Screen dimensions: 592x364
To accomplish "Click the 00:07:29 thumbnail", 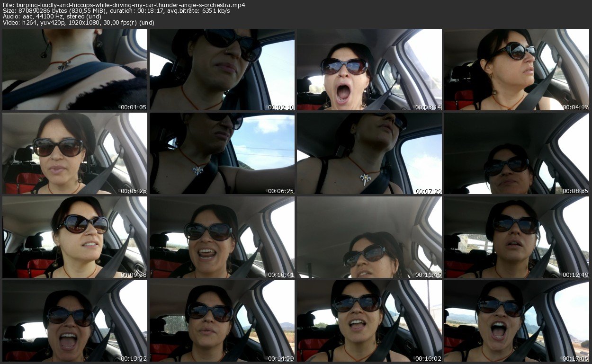I will (369, 153).
